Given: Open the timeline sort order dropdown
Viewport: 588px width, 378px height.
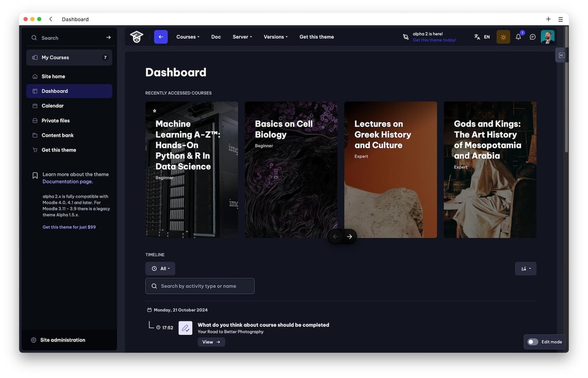Looking at the screenshot, I should click(526, 269).
